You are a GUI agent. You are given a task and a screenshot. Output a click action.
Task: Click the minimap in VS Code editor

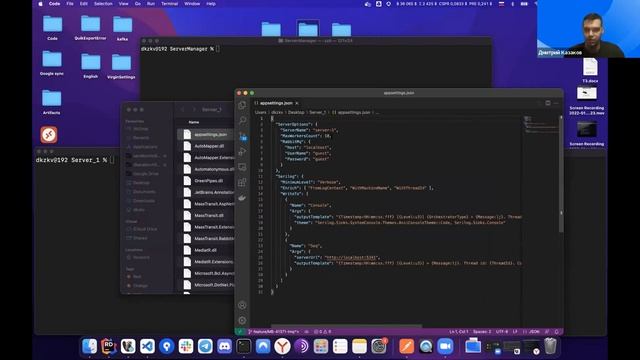click(x=541, y=124)
